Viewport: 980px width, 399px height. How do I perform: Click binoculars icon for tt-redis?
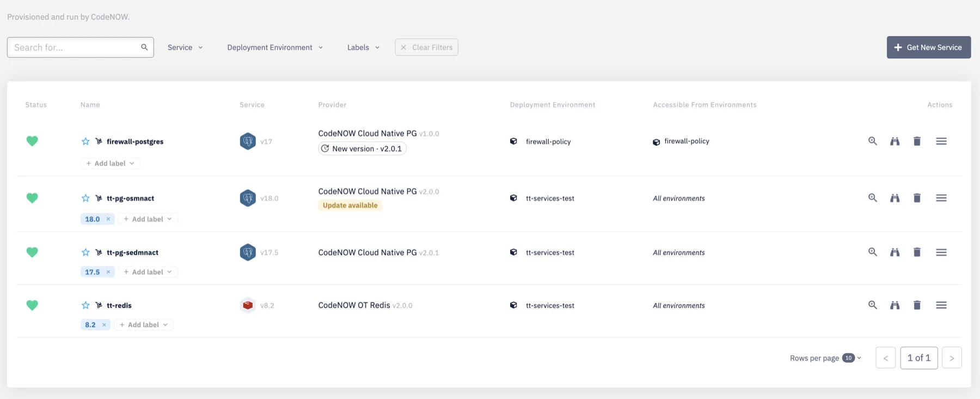pos(895,305)
